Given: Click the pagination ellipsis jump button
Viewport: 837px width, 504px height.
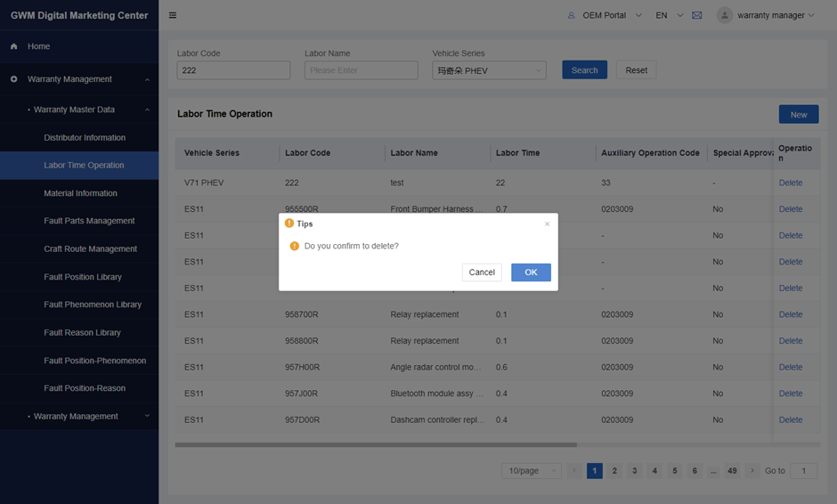Looking at the screenshot, I should tap(713, 470).
